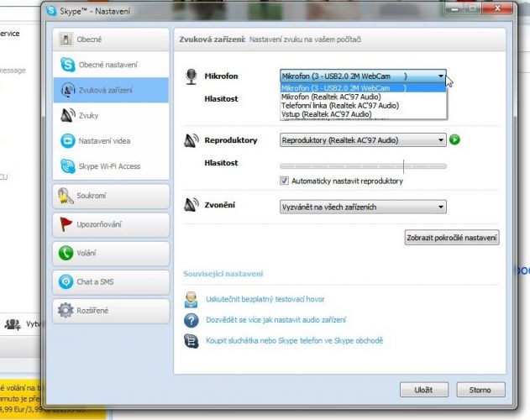The height and width of the screenshot is (420, 530).
Task: Click the Skype logo in the title bar
Action: [51, 11]
